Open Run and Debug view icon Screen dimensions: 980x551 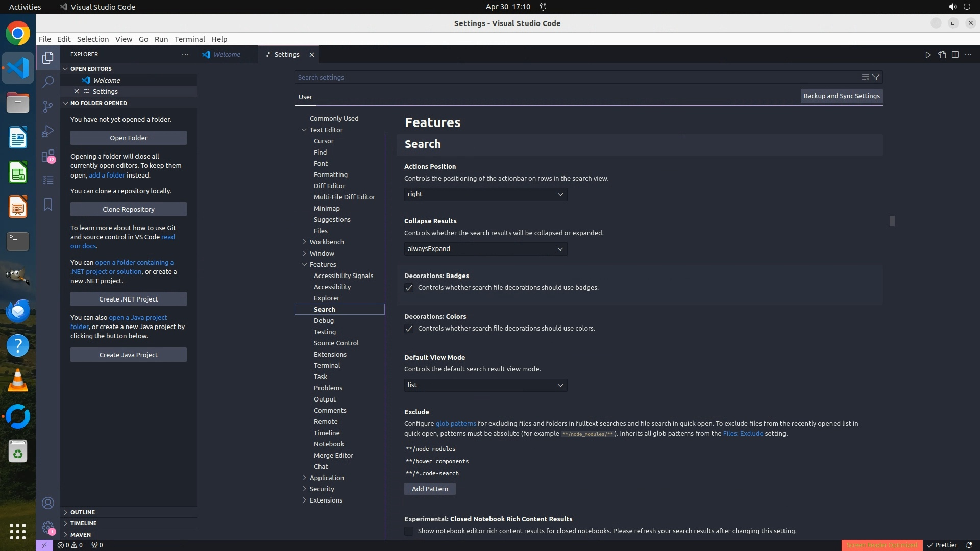click(x=48, y=131)
